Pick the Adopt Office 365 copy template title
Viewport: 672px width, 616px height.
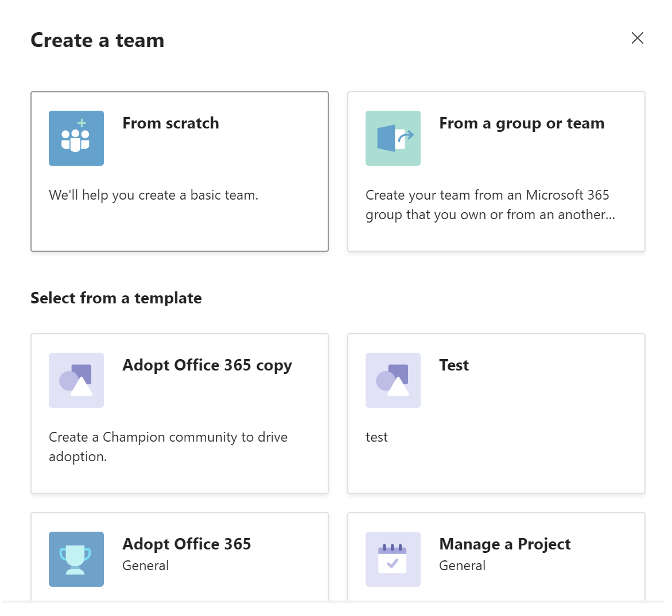click(x=207, y=366)
